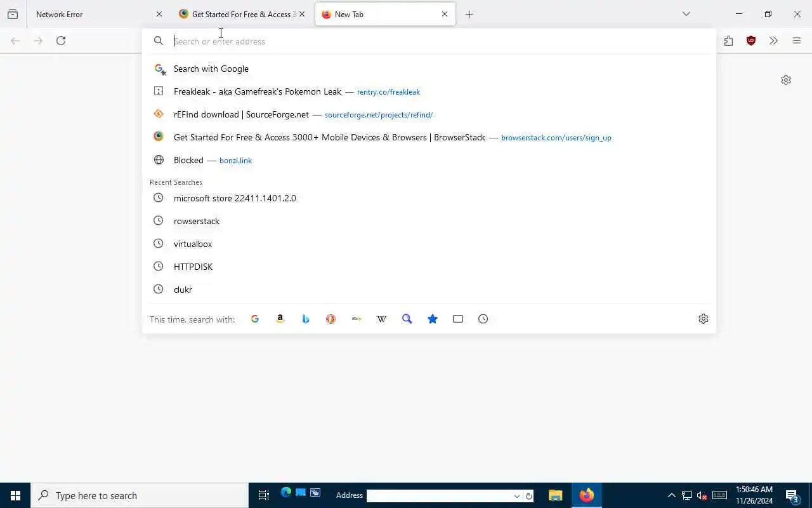The width and height of the screenshot is (812, 508).
Task: Select recent search clukr
Action: pos(429,290)
